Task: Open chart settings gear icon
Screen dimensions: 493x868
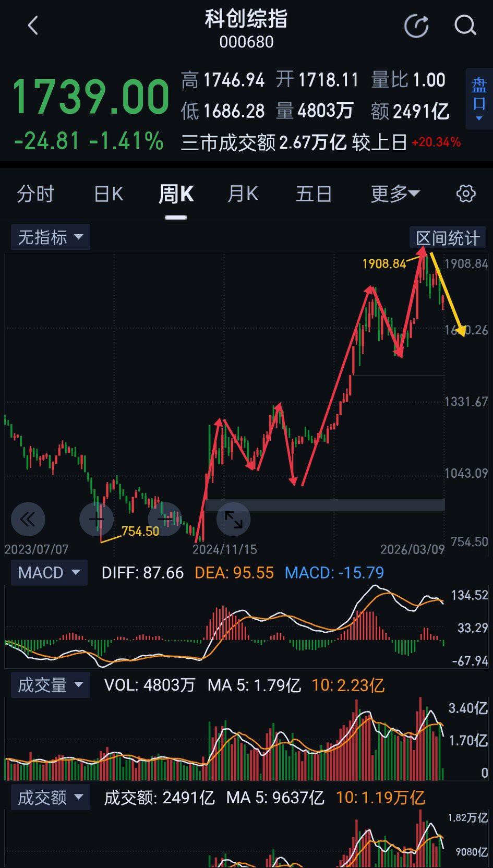Action: pyautogui.click(x=466, y=194)
